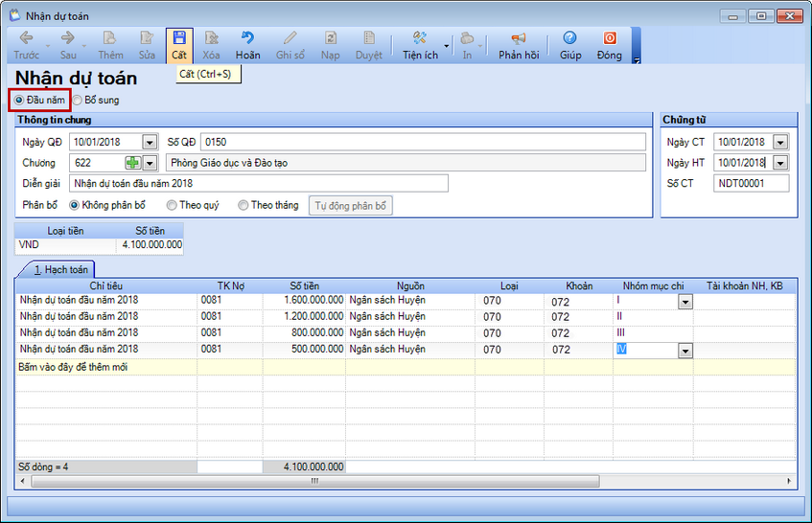Go to next record with Sau
812x523 pixels.
[68, 46]
